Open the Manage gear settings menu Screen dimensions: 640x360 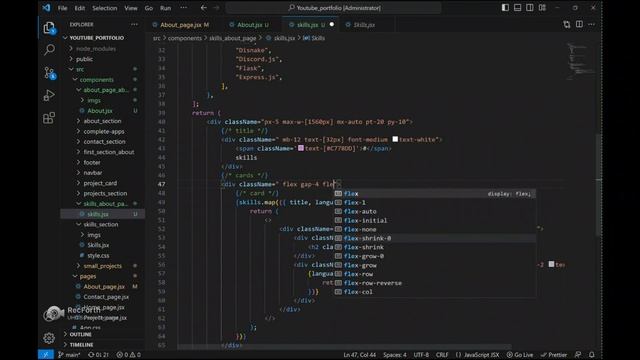(49, 338)
